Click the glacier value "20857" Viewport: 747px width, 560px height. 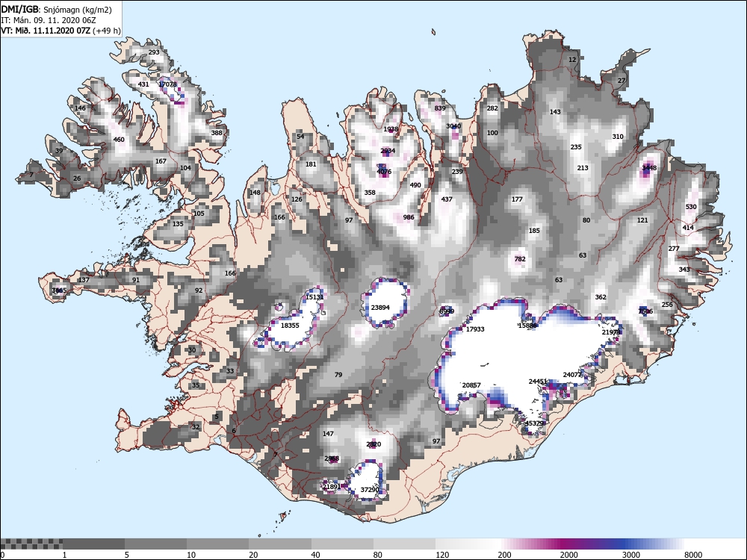pos(471,385)
